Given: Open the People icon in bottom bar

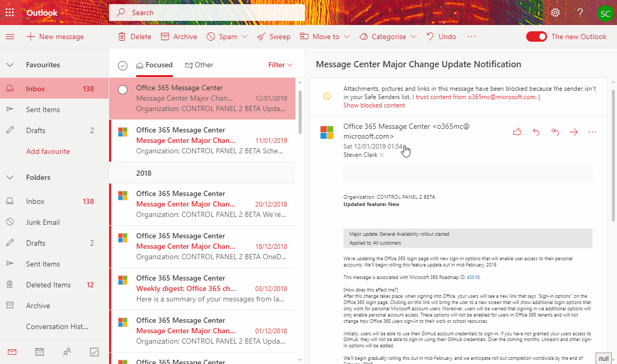Looking at the screenshot, I should coord(67,352).
